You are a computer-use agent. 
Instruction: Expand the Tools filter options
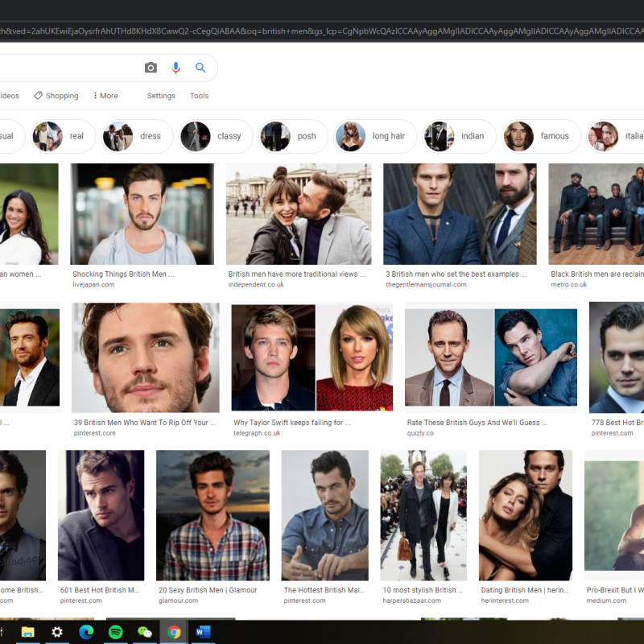[199, 96]
